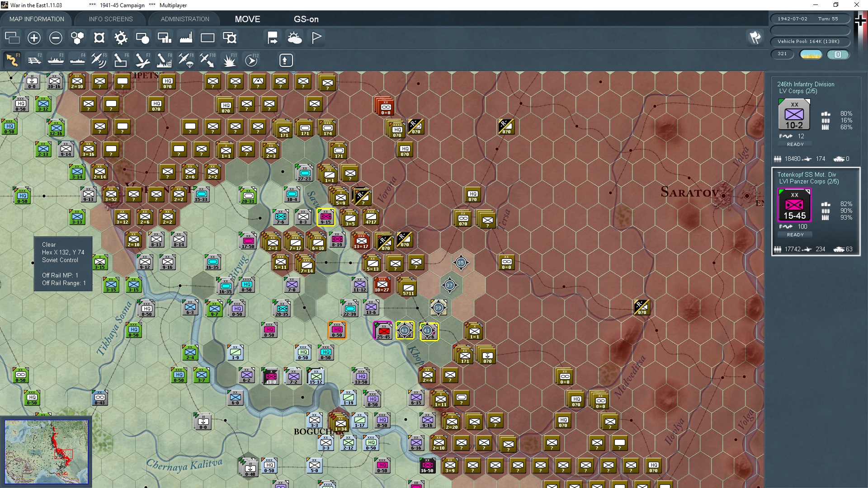
Task: Toggle the cog wheel toolbar icon
Action: 121,38
